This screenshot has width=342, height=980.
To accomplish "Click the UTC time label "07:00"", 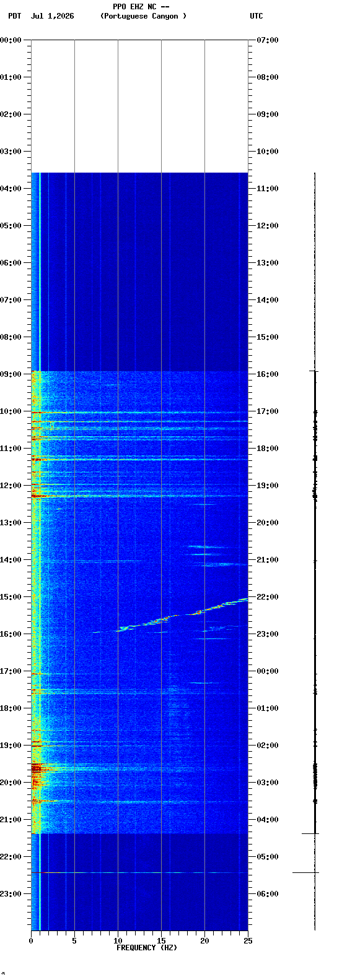I will [x=268, y=40].
